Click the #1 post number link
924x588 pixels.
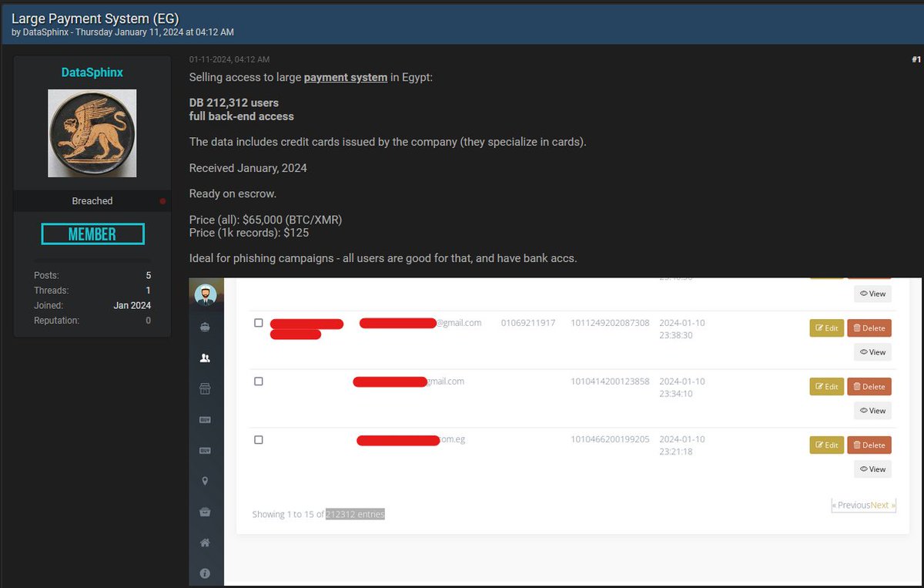tap(916, 59)
